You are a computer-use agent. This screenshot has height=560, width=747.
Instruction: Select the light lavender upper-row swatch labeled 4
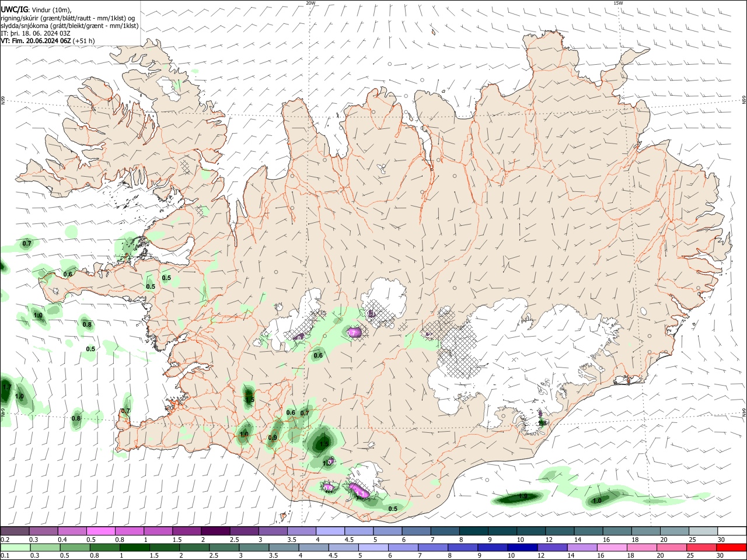pos(329,531)
